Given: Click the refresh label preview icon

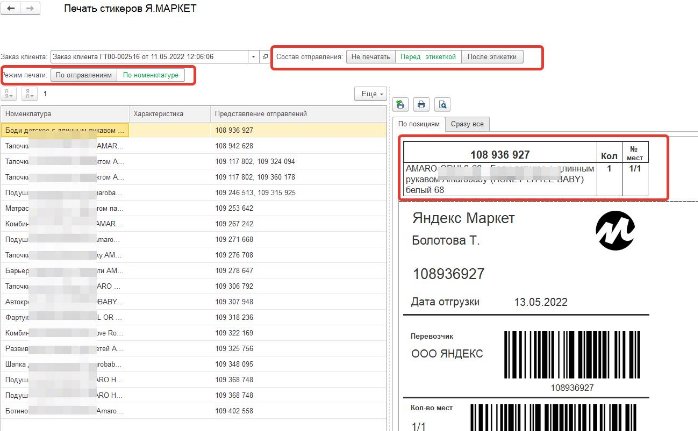Looking at the screenshot, I should [x=401, y=104].
